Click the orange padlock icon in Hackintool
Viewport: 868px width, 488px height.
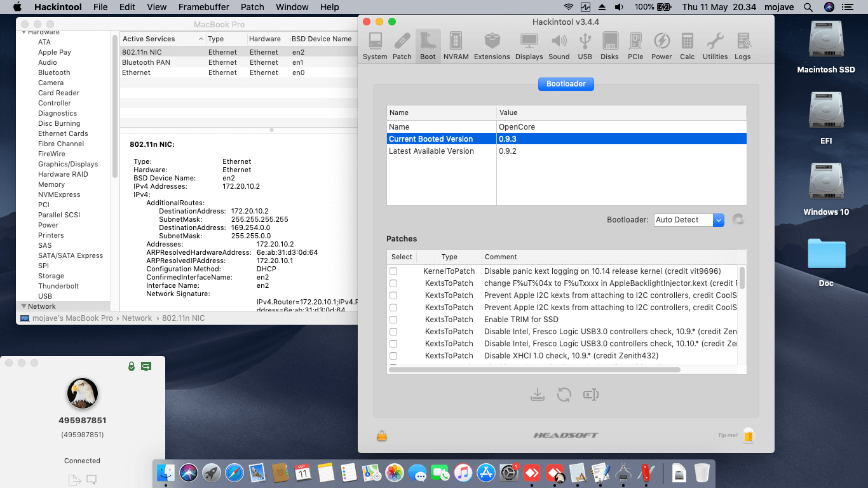pos(382,436)
